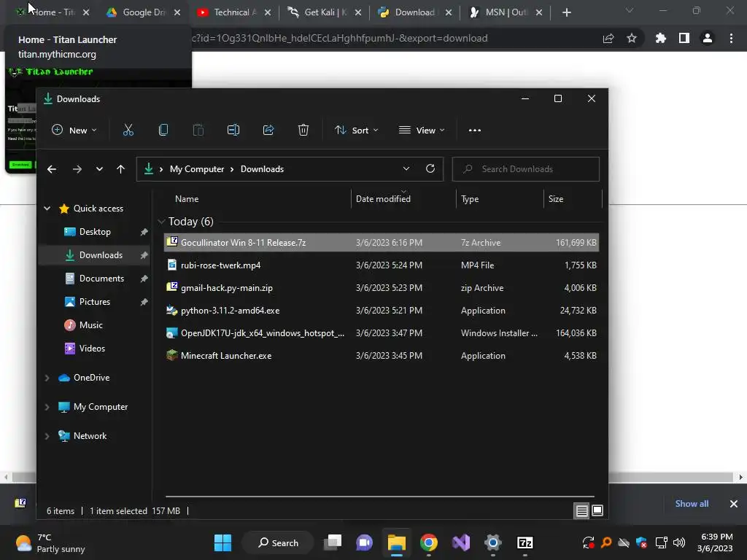Viewport: 747px width, 560px height.
Task: Click the taskbar Search box
Action: pos(278,542)
